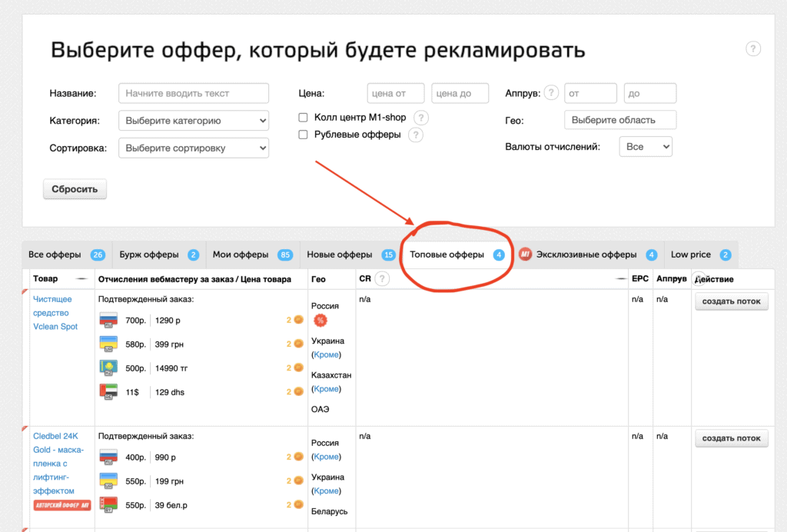The image size is (787, 532).
Task: Click the Russia flag icon next to 700р.
Action: (x=108, y=319)
